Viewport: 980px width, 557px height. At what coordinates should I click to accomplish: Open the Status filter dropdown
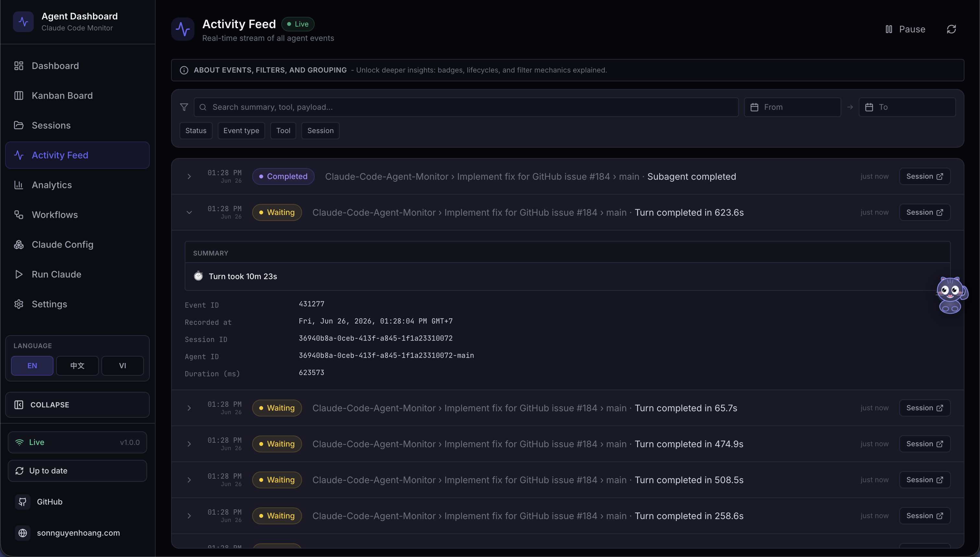click(x=196, y=131)
